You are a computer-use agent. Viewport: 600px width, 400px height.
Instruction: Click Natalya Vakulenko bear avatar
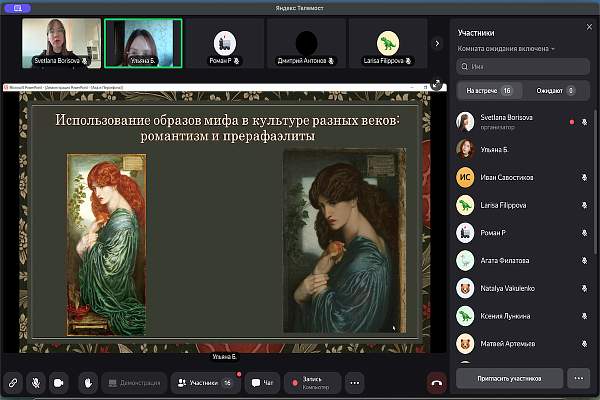click(x=465, y=288)
